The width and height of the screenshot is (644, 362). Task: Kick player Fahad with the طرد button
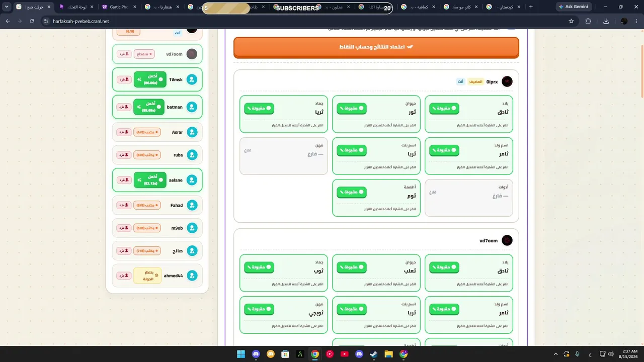pyautogui.click(x=123, y=205)
